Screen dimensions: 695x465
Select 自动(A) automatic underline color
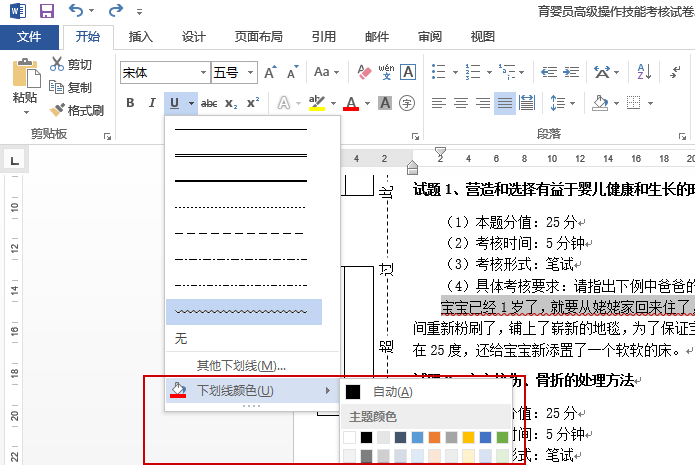pos(390,391)
